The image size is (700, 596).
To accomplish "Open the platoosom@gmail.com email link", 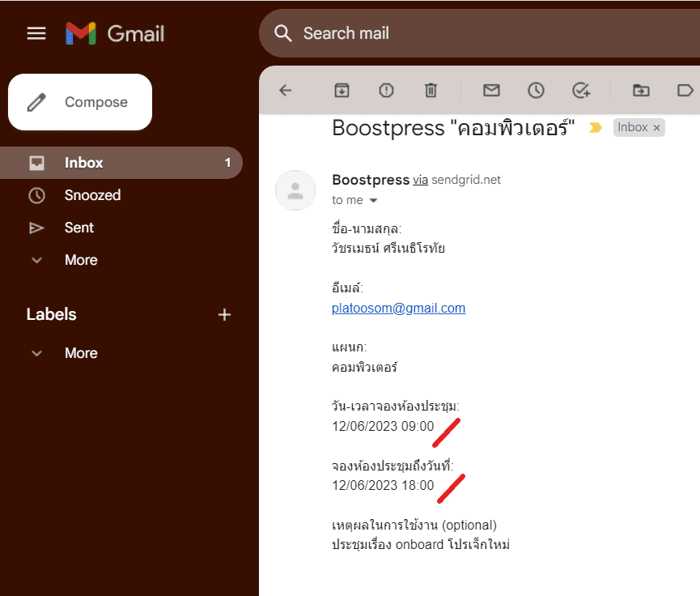I will point(398,308).
